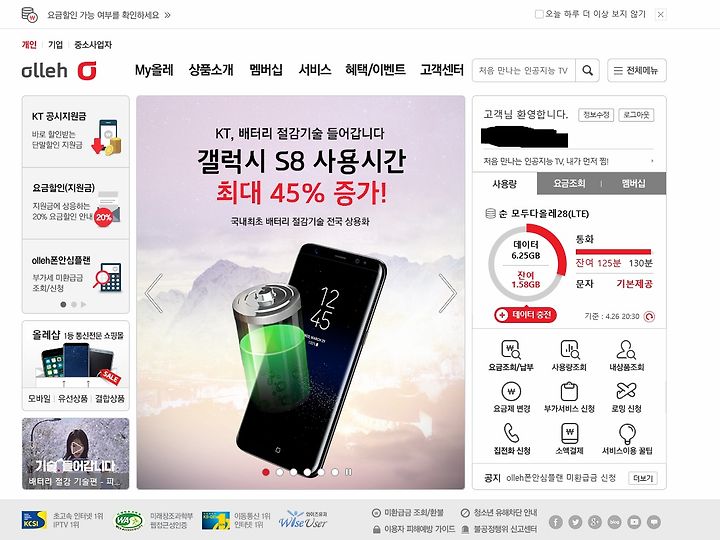The image size is (720, 540).
Task: Show previous banner with left arrow
Action: 154,293
